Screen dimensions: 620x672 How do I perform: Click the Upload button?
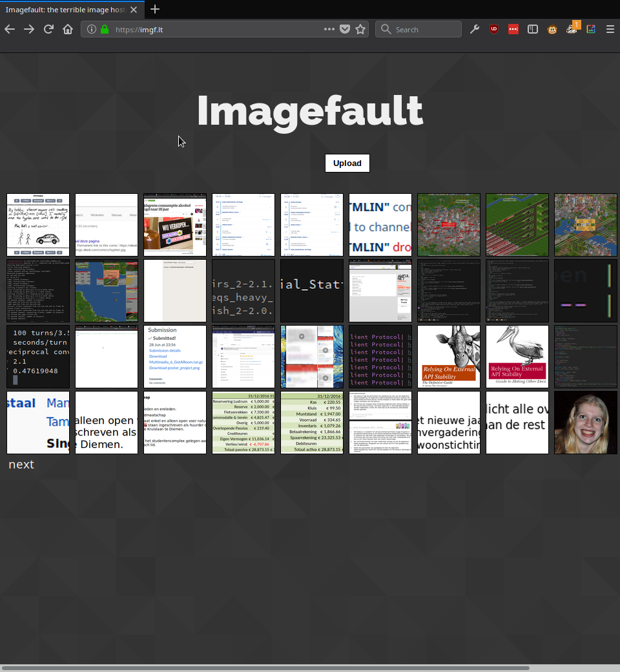(x=347, y=163)
